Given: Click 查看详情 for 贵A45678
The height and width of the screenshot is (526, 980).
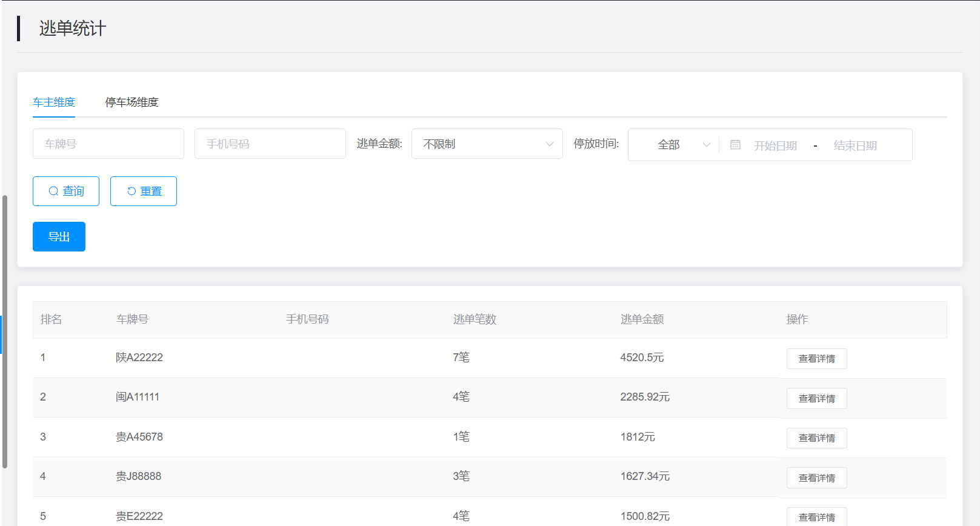Looking at the screenshot, I should pos(816,438).
